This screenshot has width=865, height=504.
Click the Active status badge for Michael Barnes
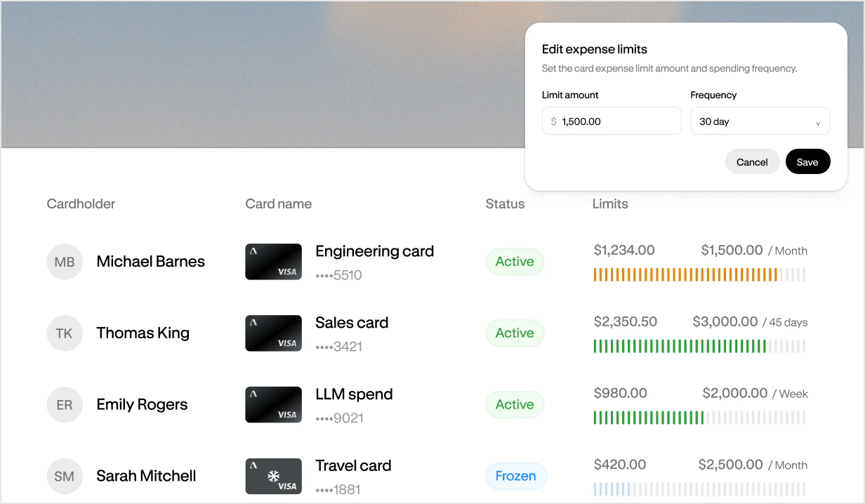click(515, 262)
